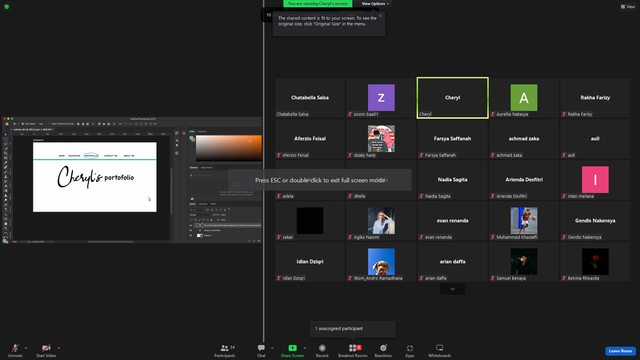Open the Whiteboards icon
Image resolution: width=640 pixels, height=360 pixels.
(440, 348)
